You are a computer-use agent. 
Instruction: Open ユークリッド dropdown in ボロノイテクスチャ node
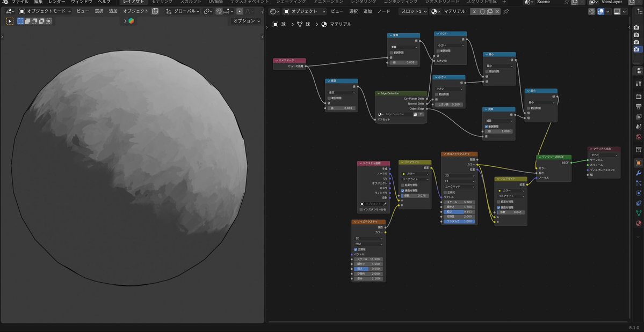459,187
